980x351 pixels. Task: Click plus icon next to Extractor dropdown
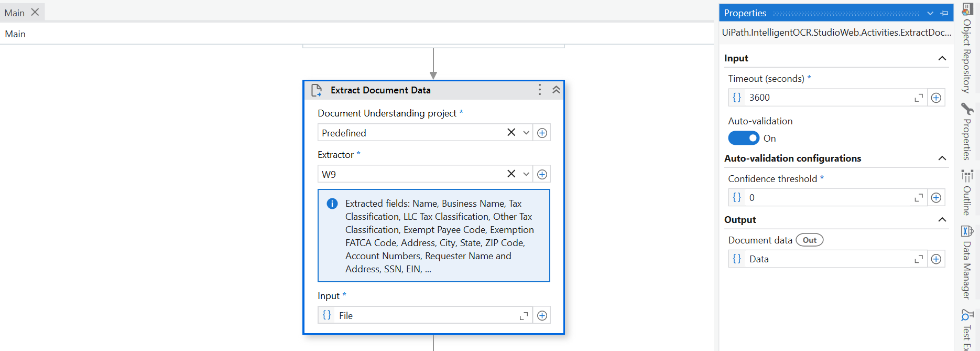542,174
